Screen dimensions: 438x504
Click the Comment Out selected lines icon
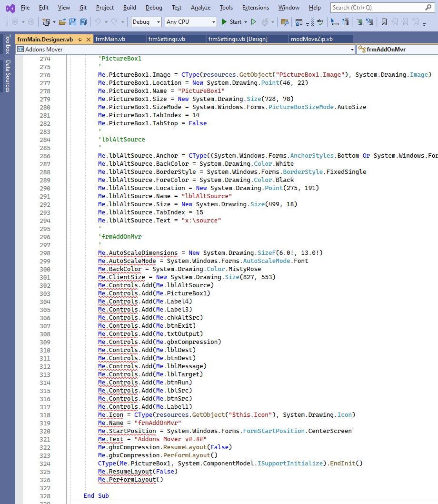[360, 22]
